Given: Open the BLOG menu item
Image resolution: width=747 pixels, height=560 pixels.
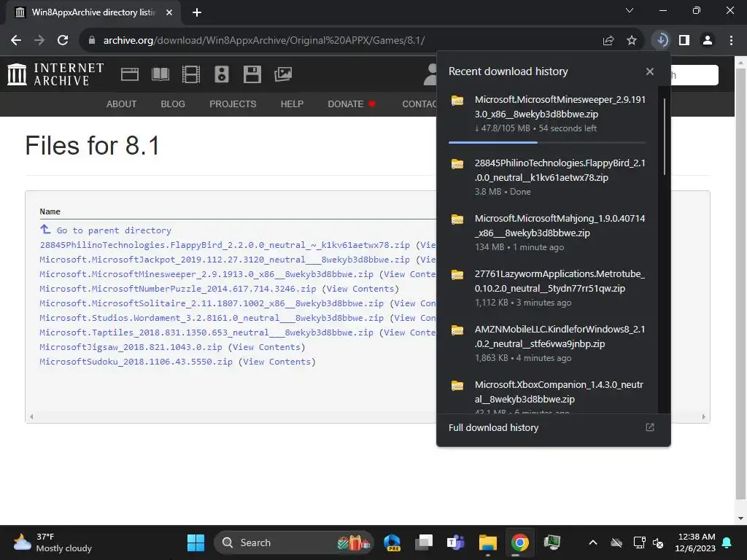Looking at the screenshot, I should (173, 104).
